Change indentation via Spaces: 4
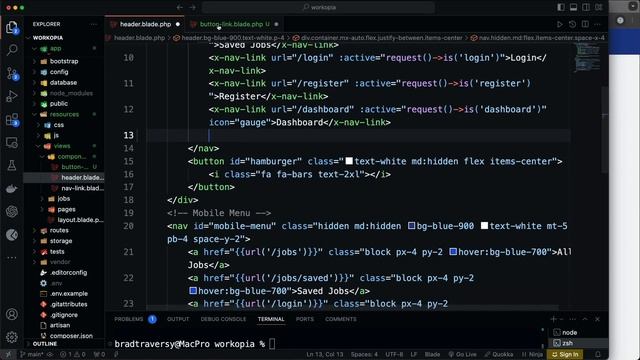Viewport: 640px width, 360px height. (x=364, y=354)
